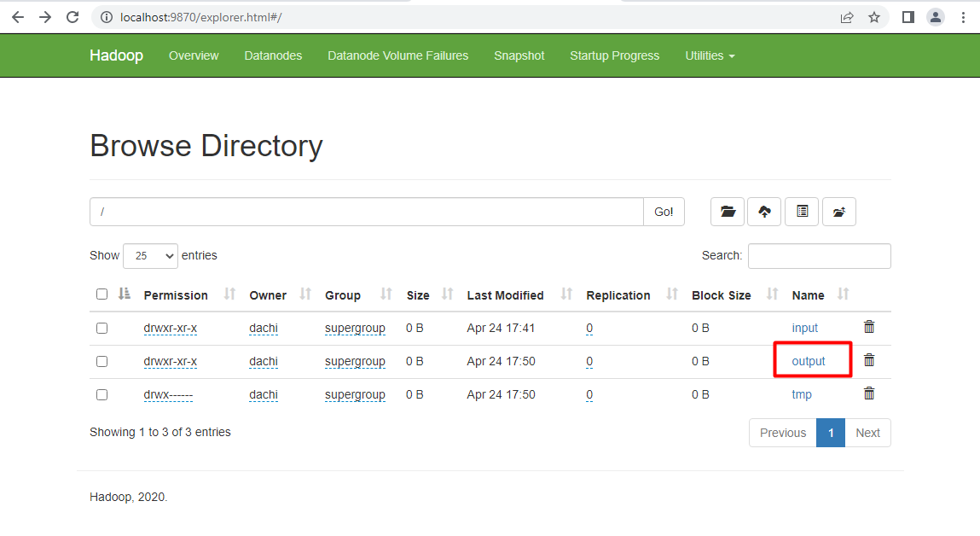
Task: Expand the Utilities dropdown menu
Action: (x=710, y=55)
